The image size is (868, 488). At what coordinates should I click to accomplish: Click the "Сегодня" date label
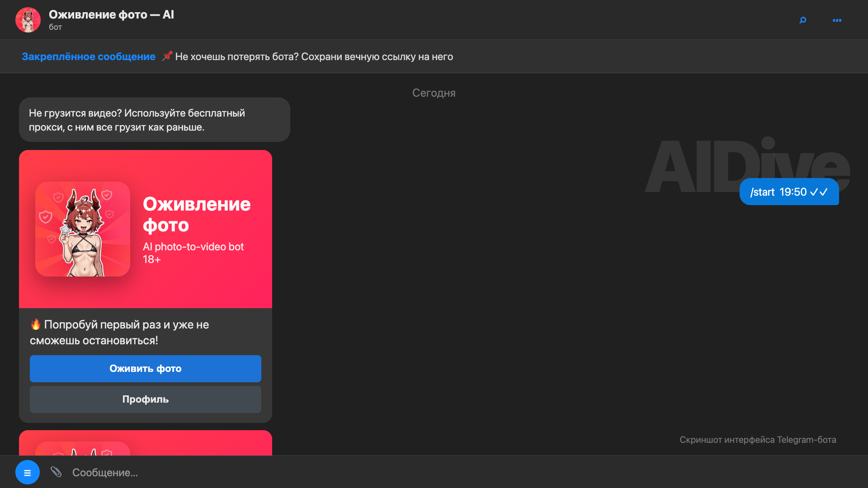[x=434, y=93]
